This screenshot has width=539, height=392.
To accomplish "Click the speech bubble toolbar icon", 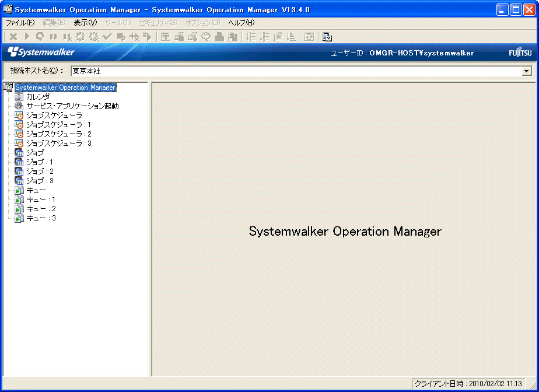I will tap(206, 36).
